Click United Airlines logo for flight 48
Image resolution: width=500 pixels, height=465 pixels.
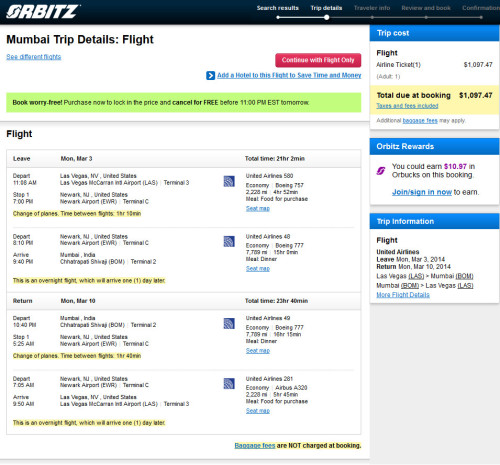(x=229, y=241)
